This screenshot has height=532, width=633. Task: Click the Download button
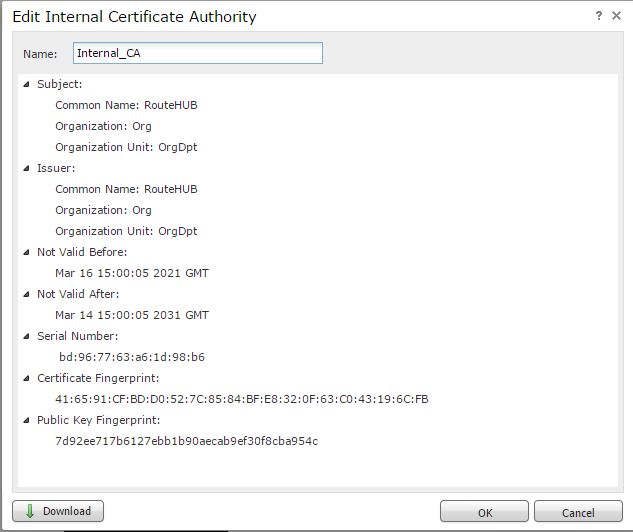click(x=58, y=511)
